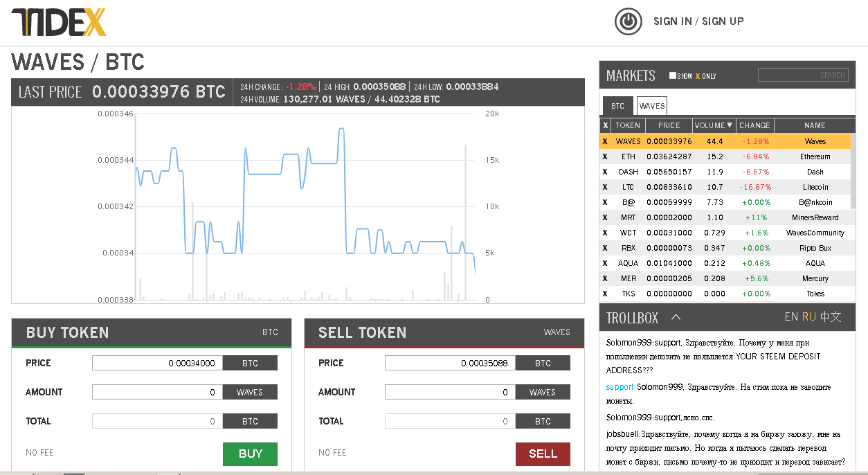Toggle favorite X for ETH row
Viewport: 868px width, 475px height.
(605, 156)
